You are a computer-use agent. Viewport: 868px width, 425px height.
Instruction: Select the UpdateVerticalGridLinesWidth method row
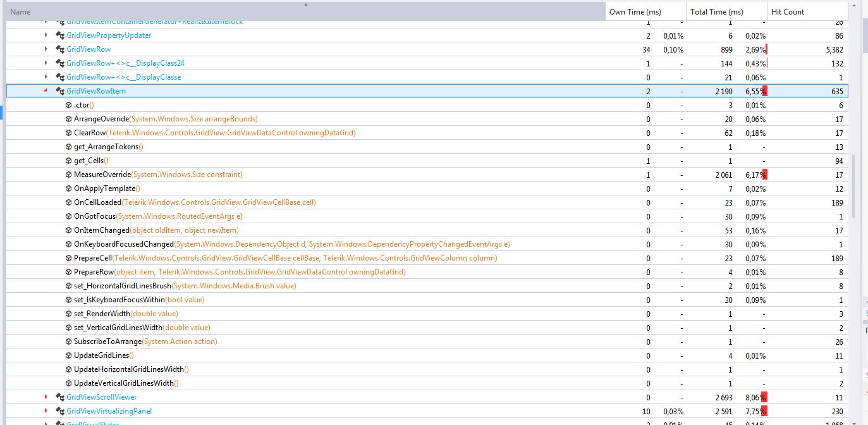click(427, 383)
